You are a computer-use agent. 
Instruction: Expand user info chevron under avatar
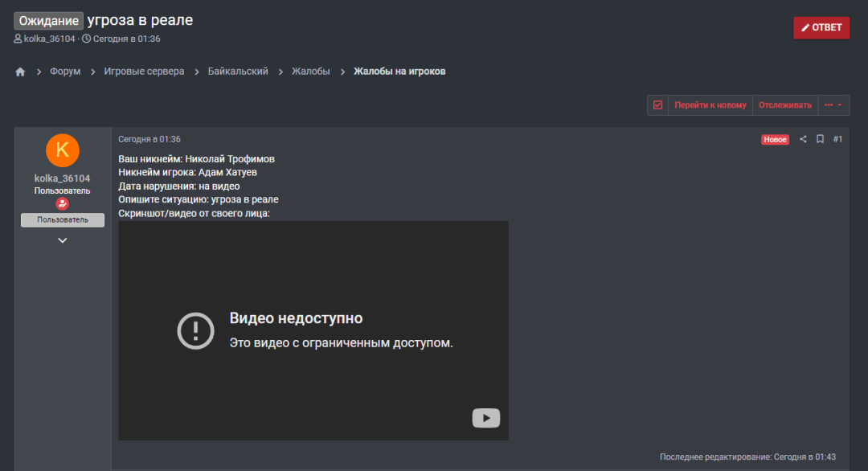[63, 240]
